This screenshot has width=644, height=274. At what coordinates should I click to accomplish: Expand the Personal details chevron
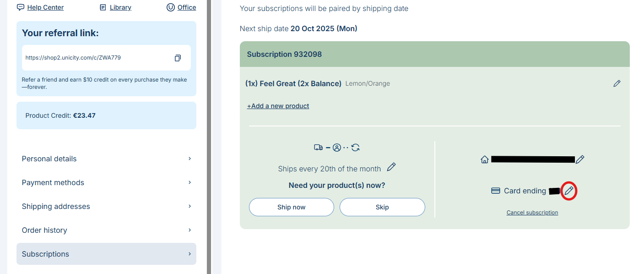click(x=189, y=159)
